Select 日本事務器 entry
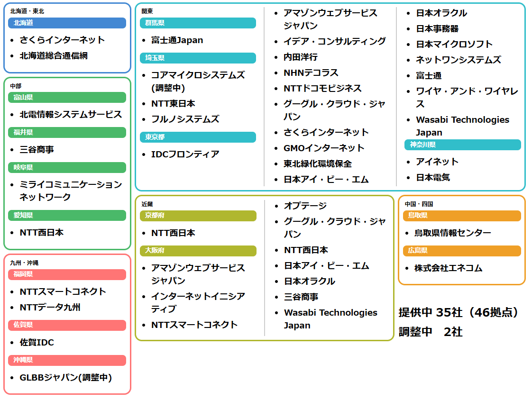 437,29
